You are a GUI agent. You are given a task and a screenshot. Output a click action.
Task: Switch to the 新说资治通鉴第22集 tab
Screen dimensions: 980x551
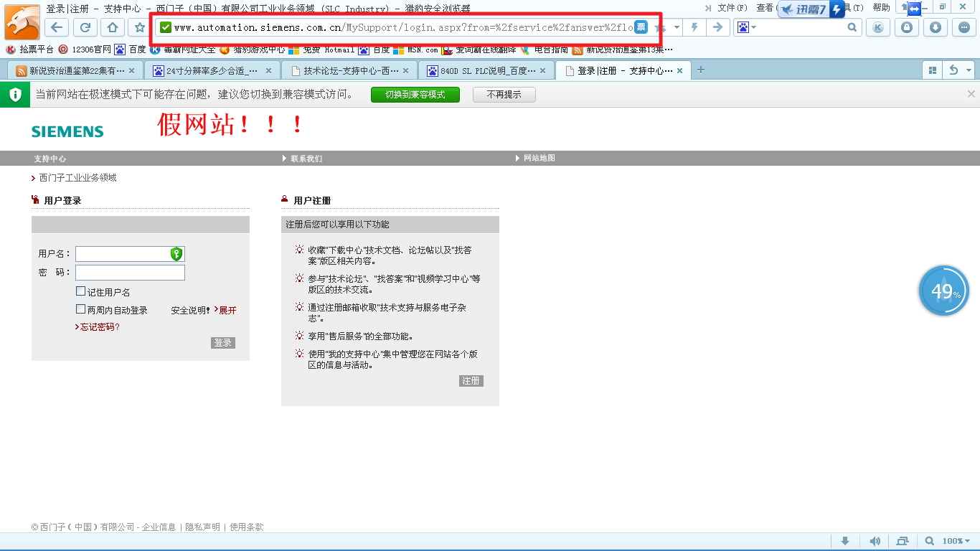coord(75,70)
